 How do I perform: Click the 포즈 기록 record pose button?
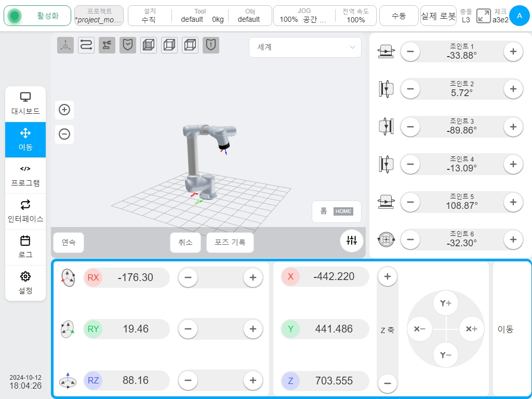[230, 242]
